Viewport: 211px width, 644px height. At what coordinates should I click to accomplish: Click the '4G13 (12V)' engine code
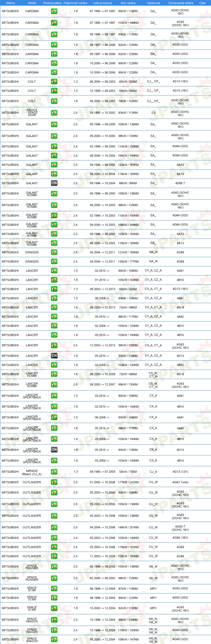coord(180,472)
